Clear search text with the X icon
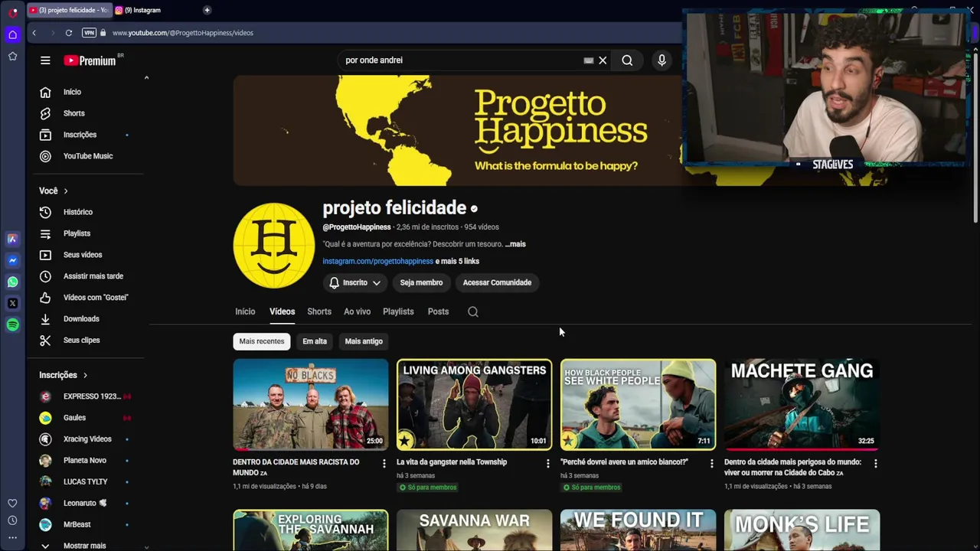The width and height of the screenshot is (980, 551). click(x=603, y=60)
